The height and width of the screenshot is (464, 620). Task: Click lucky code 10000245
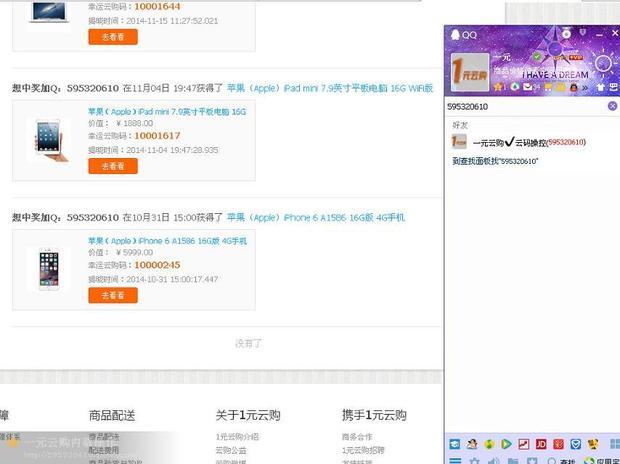[x=157, y=265]
